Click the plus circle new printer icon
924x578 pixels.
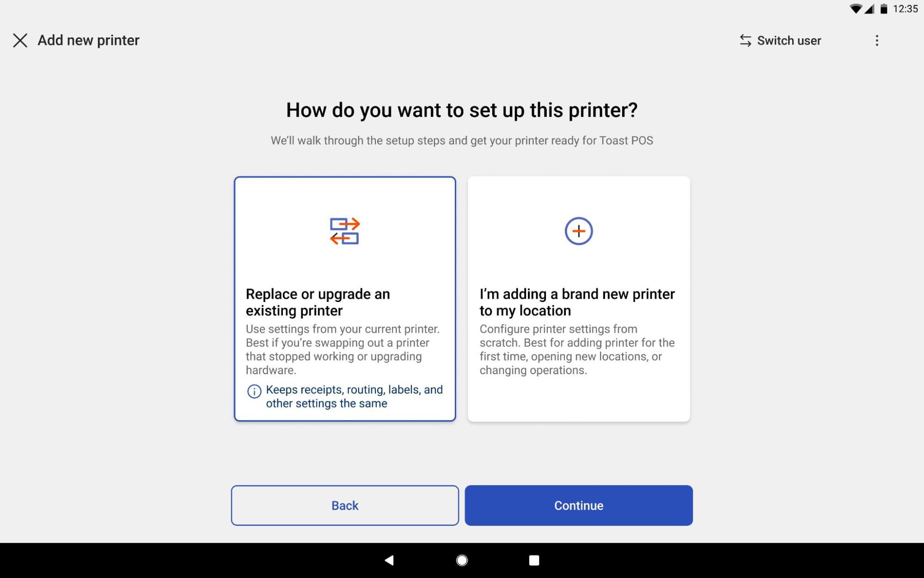pos(578,231)
